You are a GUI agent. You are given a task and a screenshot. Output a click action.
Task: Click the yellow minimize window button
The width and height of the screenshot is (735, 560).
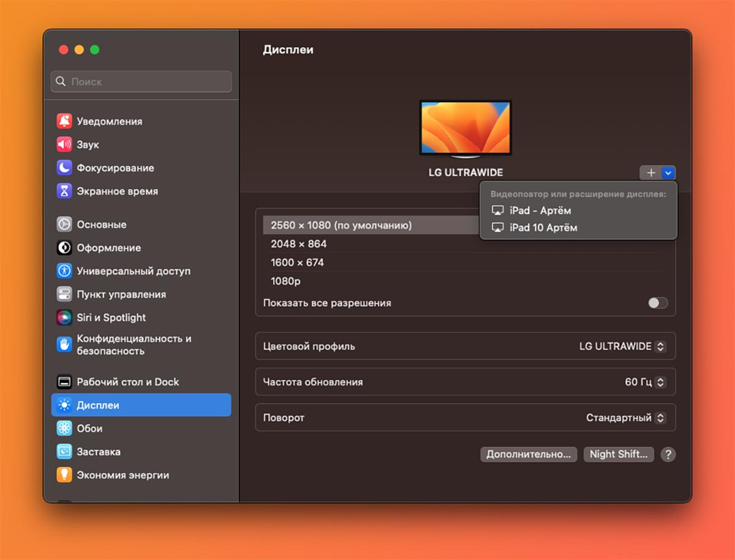click(x=79, y=50)
